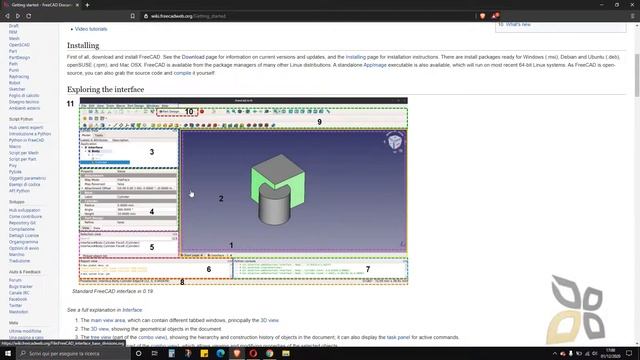Open the Interface explanation link
This screenshot has width=640, height=360.
(132, 310)
